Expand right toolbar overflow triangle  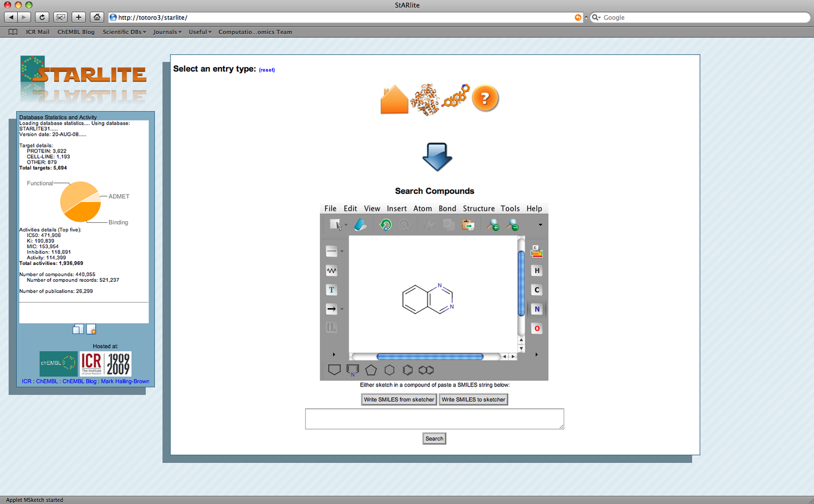537,354
